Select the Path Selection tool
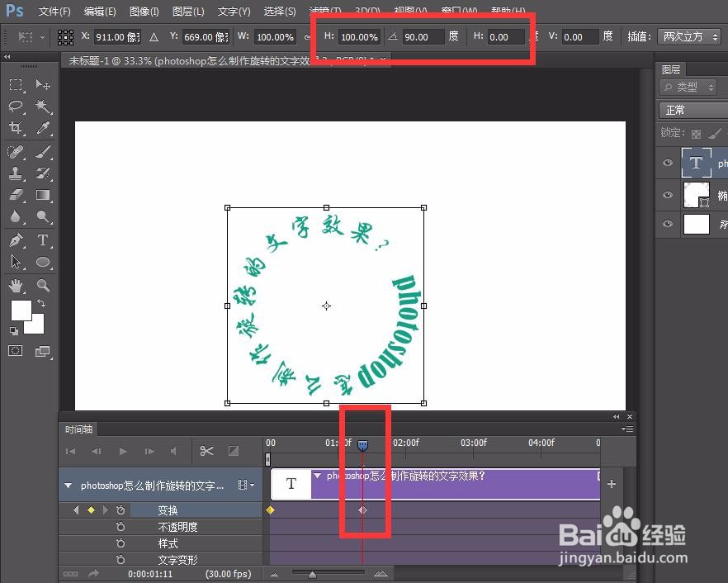The width and height of the screenshot is (728, 583). click(x=16, y=262)
